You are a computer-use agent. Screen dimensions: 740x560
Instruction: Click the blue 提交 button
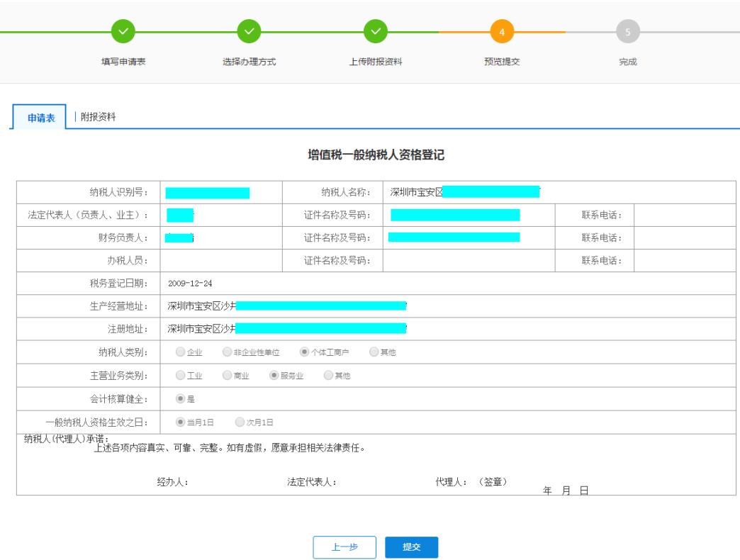click(411, 547)
